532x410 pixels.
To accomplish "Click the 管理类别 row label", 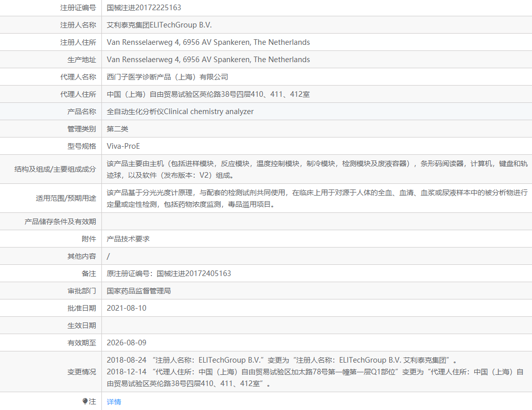I will tap(82, 129).
